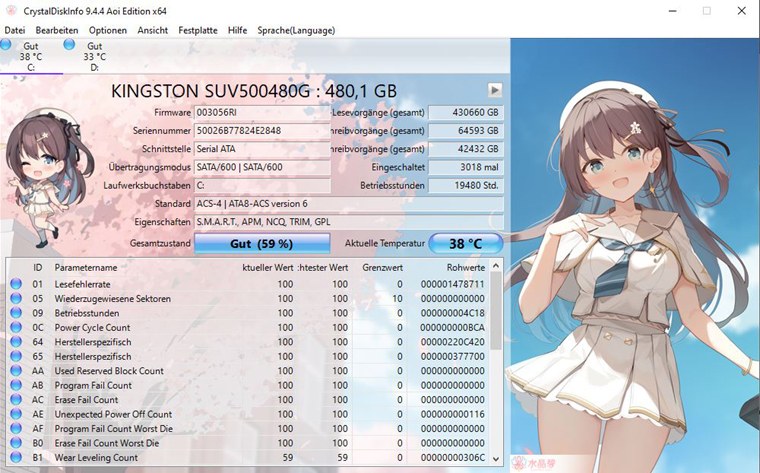760x473 pixels.
Task: Click raw value 000000004C18
Action: [452, 313]
